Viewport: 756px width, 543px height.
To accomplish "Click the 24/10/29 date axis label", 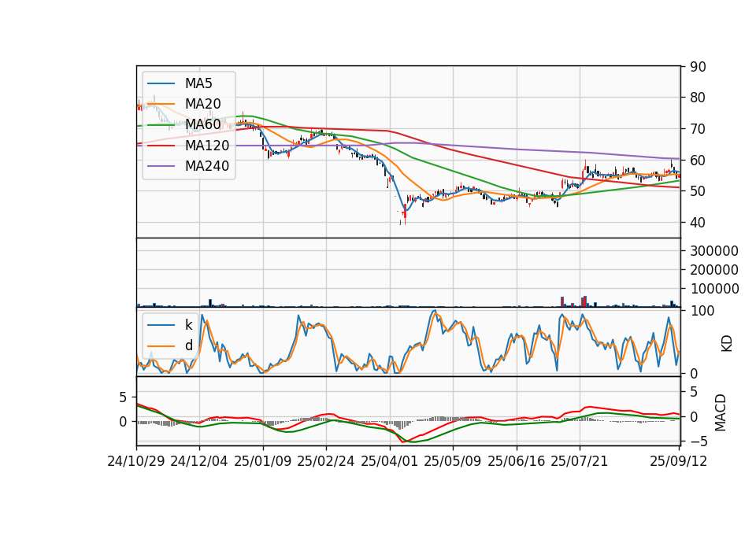I will pos(136,461).
